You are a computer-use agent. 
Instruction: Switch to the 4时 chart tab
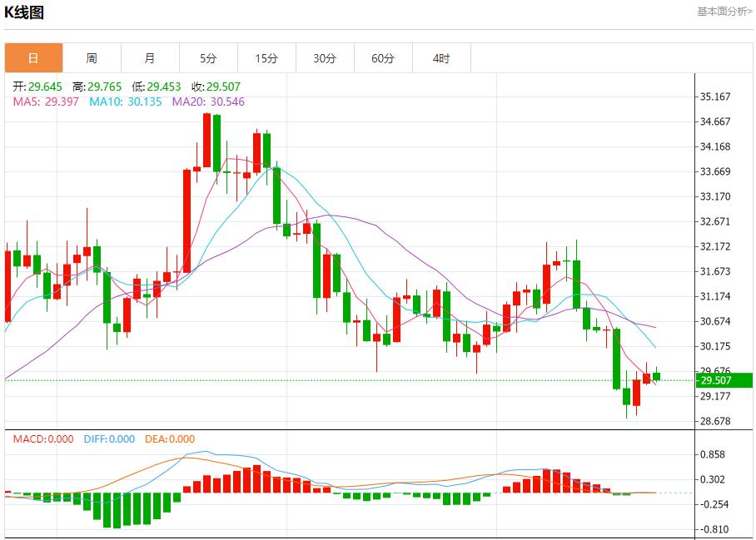pos(441,58)
